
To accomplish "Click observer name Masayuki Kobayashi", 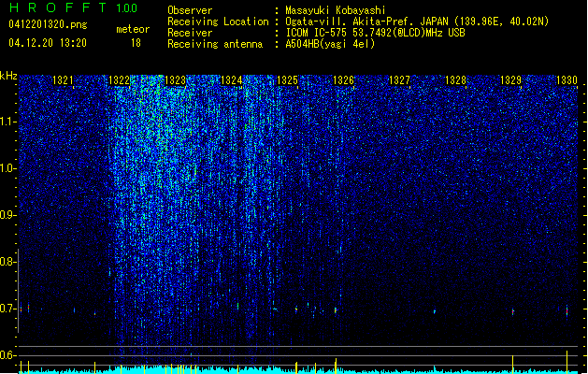I will [336, 10].
